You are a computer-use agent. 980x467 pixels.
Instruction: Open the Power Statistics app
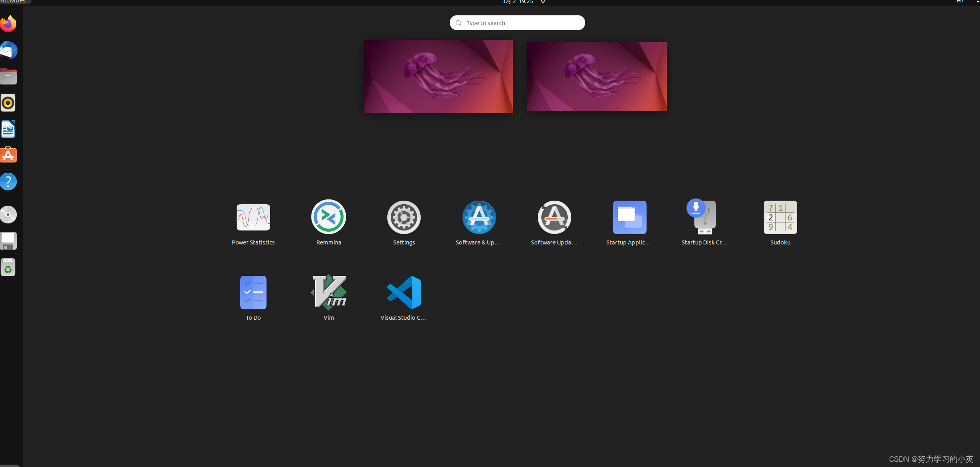tap(253, 218)
